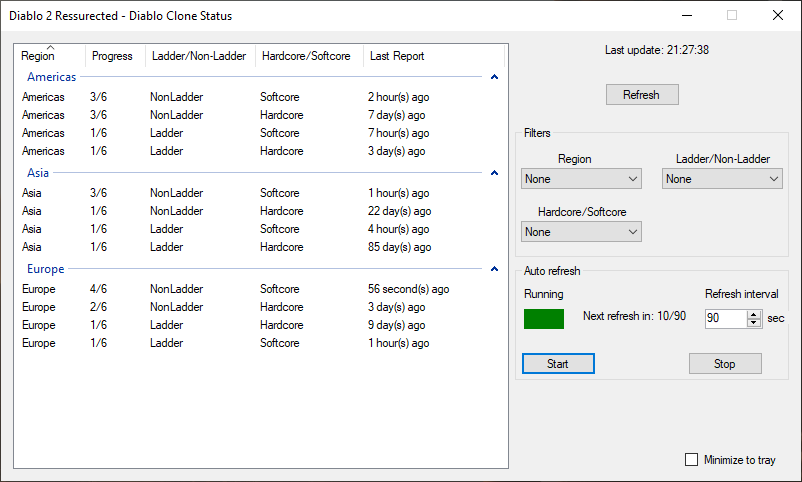Sort by the Progress column header
This screenshot has height=482, width=802.
tap(111, 56)
